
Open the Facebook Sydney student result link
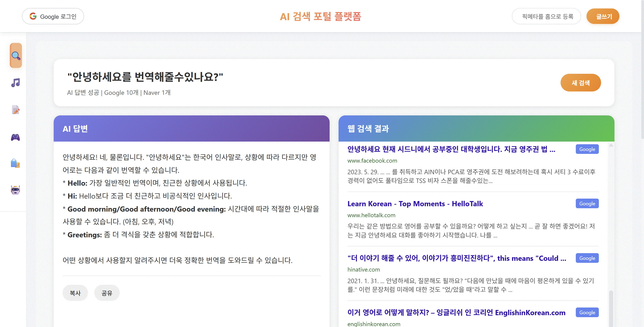(451, 149)
